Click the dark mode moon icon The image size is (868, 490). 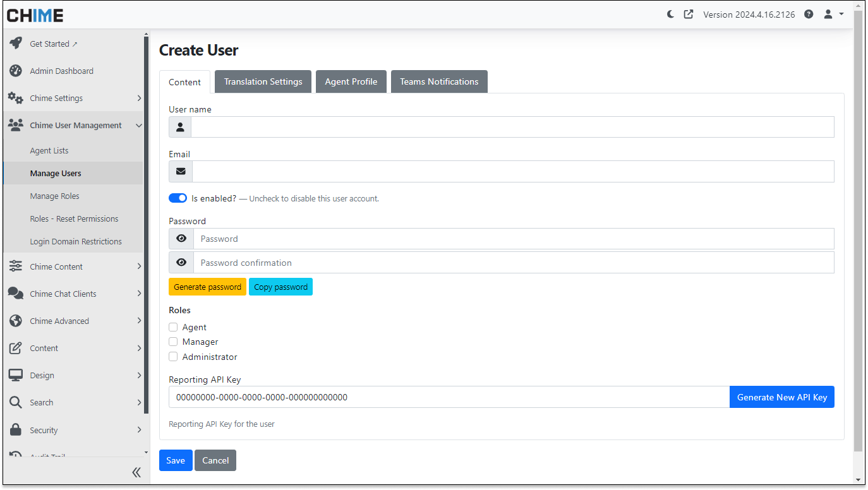tap(670, 14)
